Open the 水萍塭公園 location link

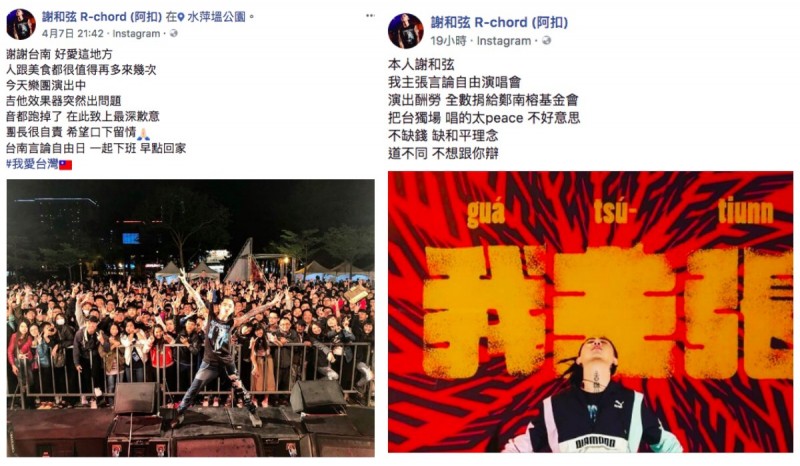216,17
